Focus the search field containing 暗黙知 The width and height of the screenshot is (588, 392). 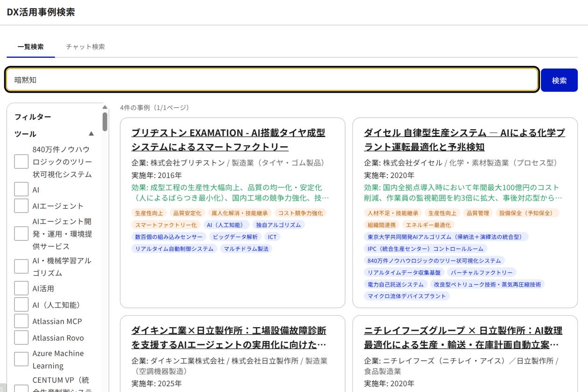click(x=272, y=80)
